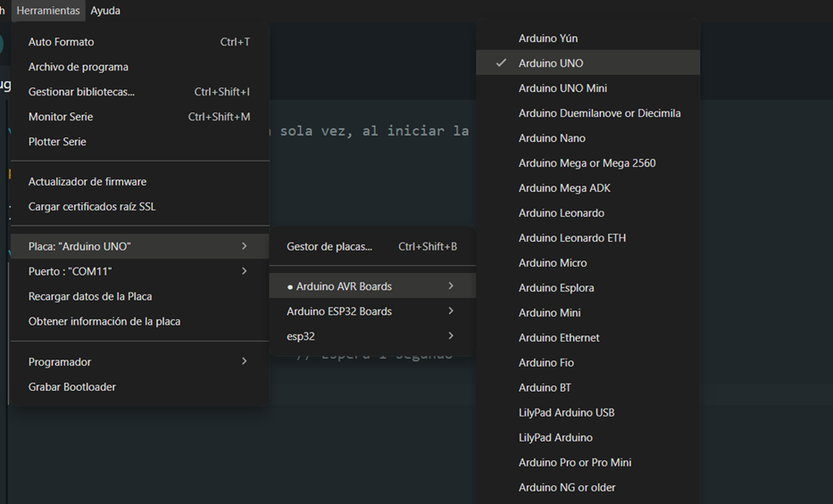Choose Arduino Pro or Pro Mini
The height and width of the screenshot is (504, 833).
pos(587,462)
